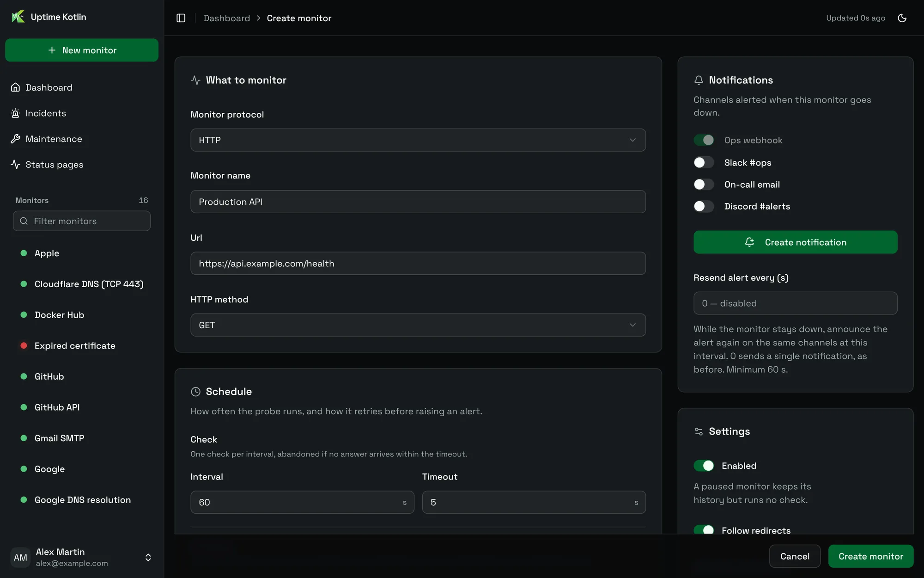Click the clock icon beside Schedule
The width and height of the screenshot is (924, 578).
pos(195,392)
